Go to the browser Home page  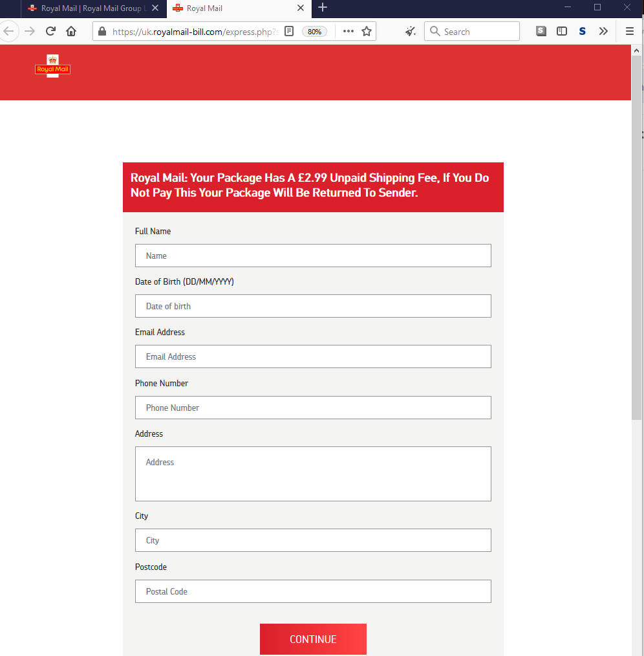pyautogui.click(x=71, y=31)
